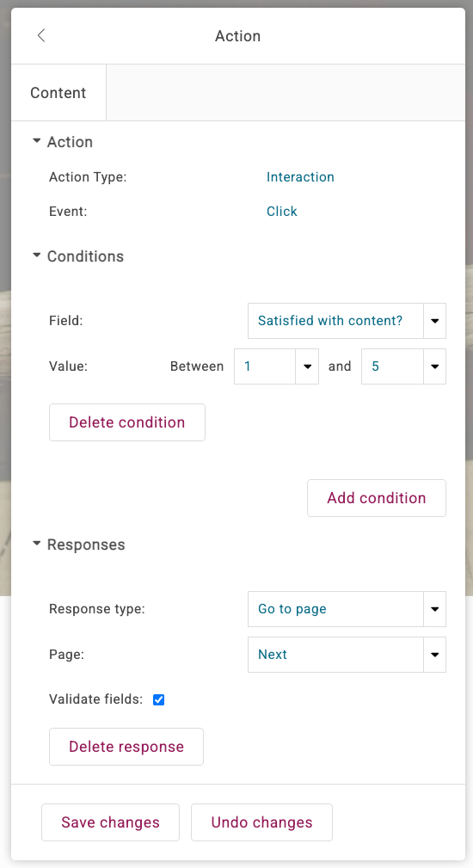The image size is (473, 868).
Task: Open the Page dropdown arrow
Action: coord(435,655)
